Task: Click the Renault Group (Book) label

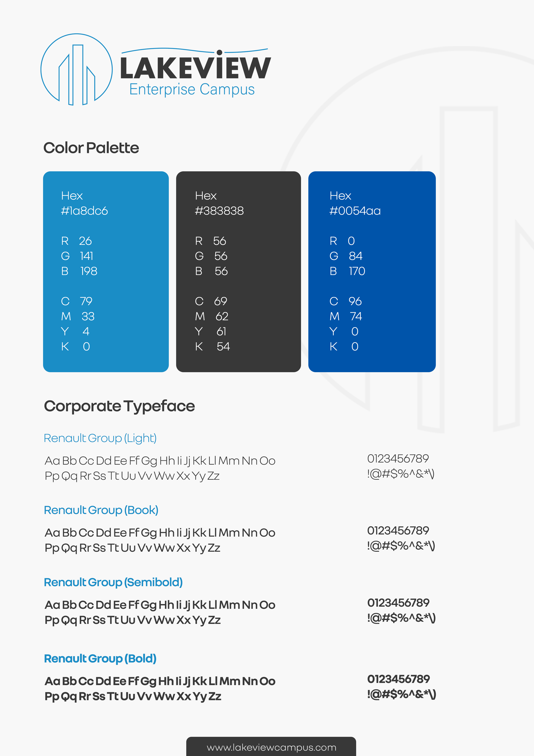Action: [101, 510]
